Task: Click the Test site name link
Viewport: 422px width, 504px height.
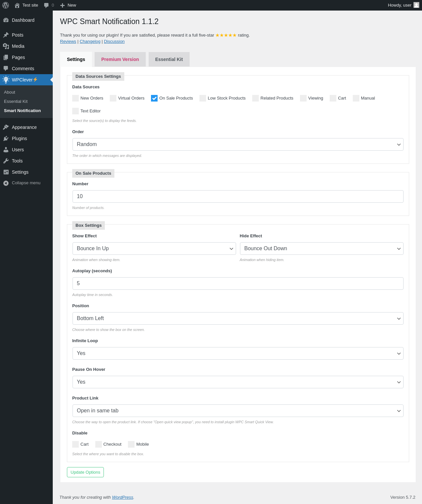Action: (x=30, y=5)
